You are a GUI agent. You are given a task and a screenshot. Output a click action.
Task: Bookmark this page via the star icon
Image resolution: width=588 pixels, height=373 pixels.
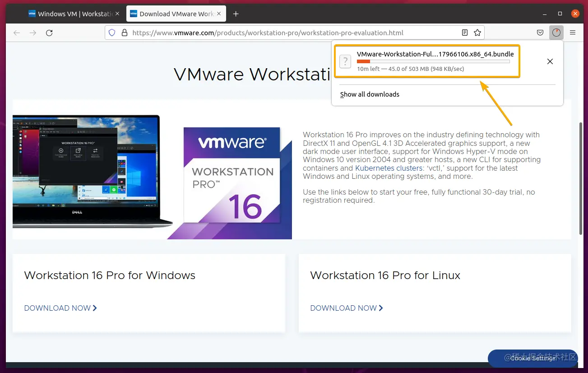tap(477, 33)
